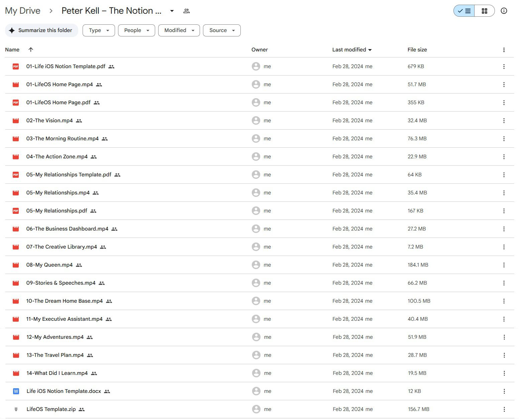Click the video icon of 11-My Executive Assistant.mp4
Viewport: 520px width, 420px height.
[16, 319]
